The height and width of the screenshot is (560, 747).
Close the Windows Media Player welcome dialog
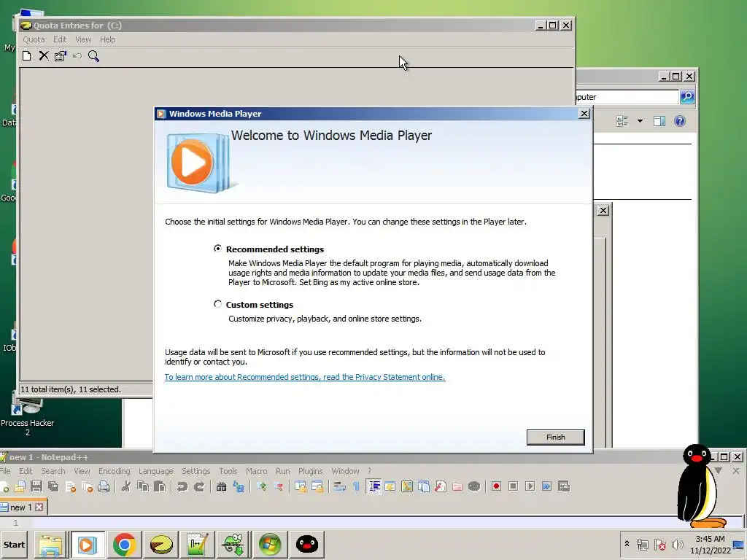click(584, 113)
